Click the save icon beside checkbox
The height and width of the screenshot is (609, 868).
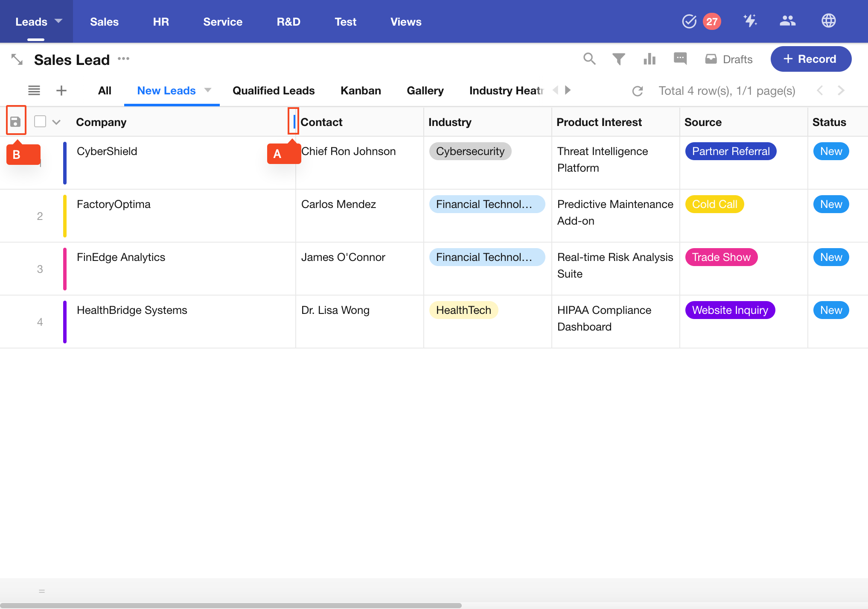(16, 122)
